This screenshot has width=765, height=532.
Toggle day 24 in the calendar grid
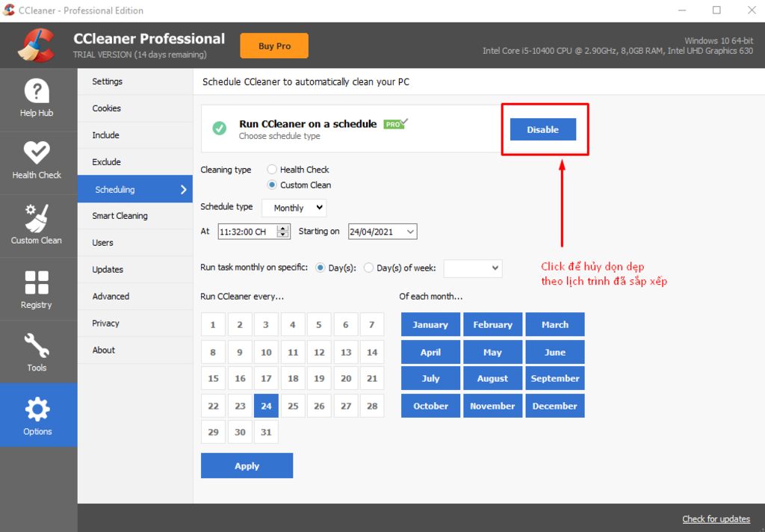coord(267,406)
